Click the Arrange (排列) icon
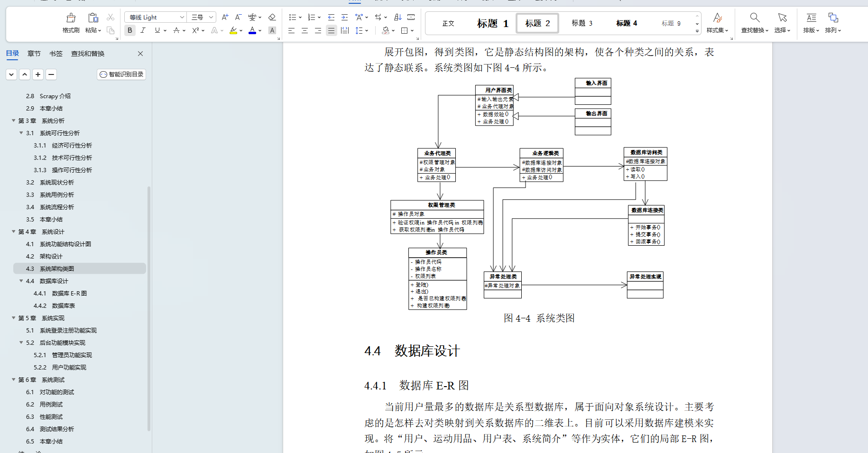The image size is (868, 453). [x=833, y=18]
